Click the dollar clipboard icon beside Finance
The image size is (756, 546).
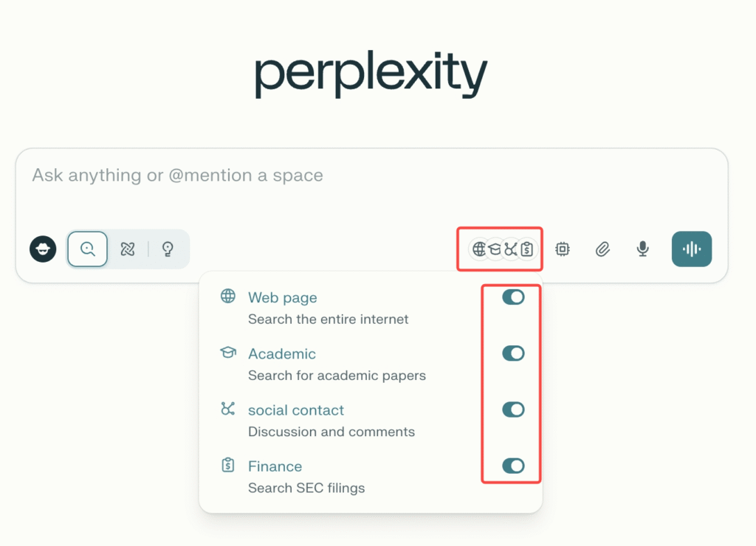[x=228, y=465]
